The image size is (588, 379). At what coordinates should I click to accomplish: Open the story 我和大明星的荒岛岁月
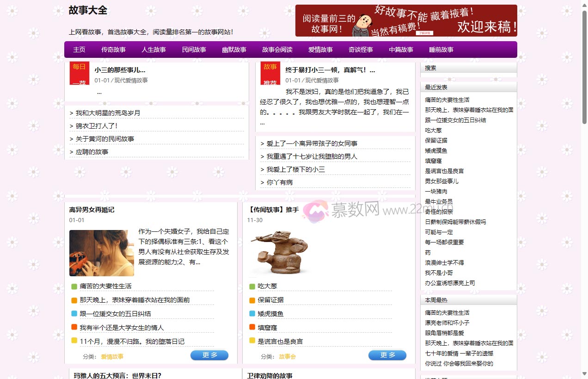pos(107,112)
